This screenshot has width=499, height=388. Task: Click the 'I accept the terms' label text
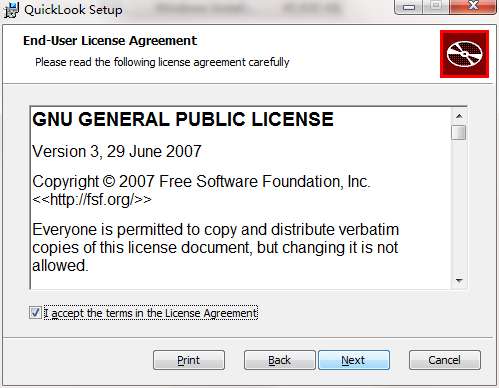click(x=151, y=313)
